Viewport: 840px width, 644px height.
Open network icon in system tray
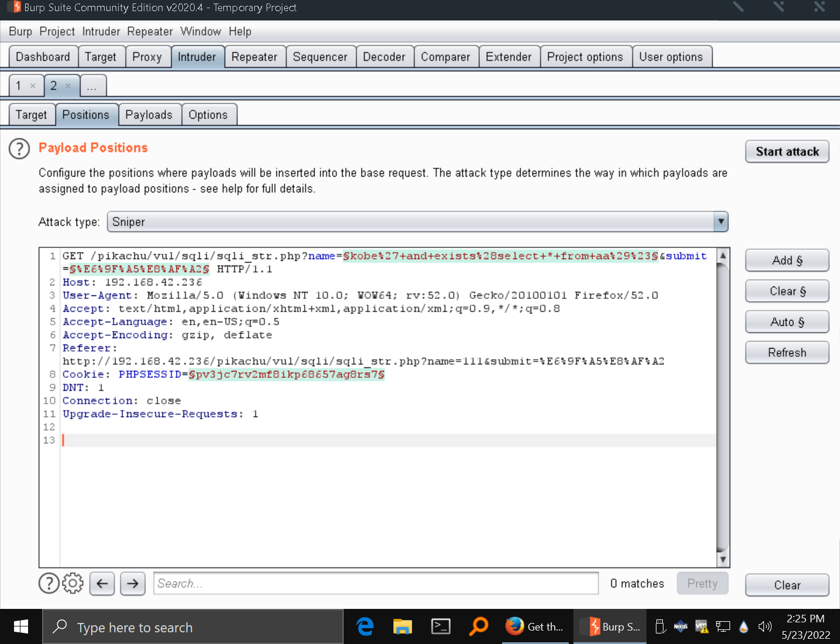pyautogui.click(x=723, y=627)
